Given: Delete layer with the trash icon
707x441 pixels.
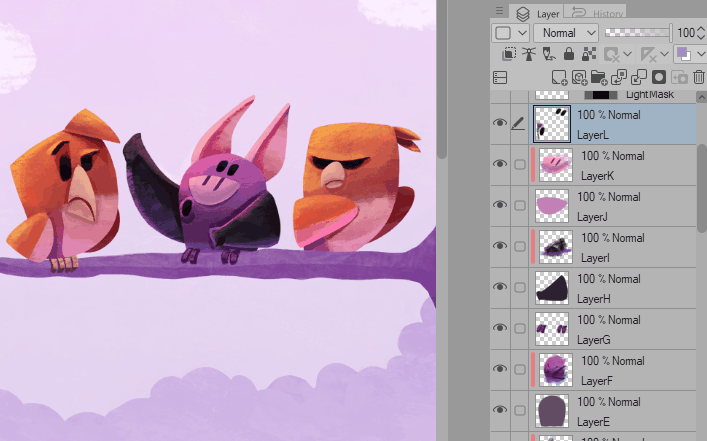Looking at the screenshot, I should [x=698, y=77].
